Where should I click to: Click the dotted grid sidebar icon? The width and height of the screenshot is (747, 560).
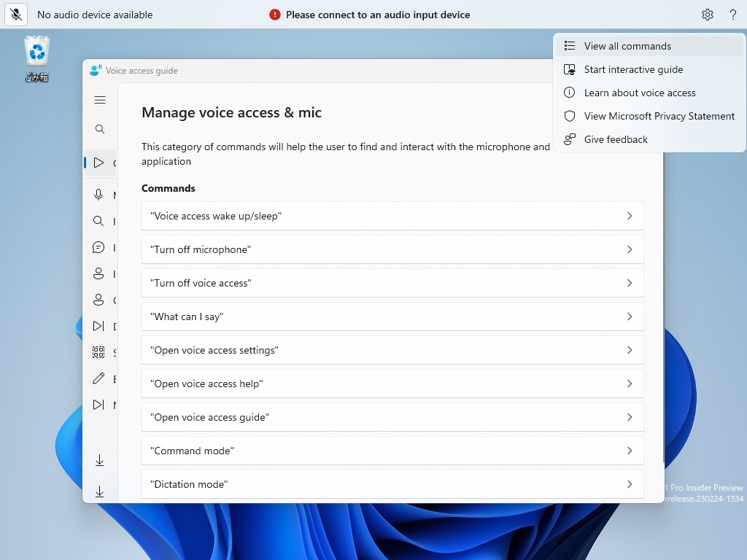click(98, 353)
